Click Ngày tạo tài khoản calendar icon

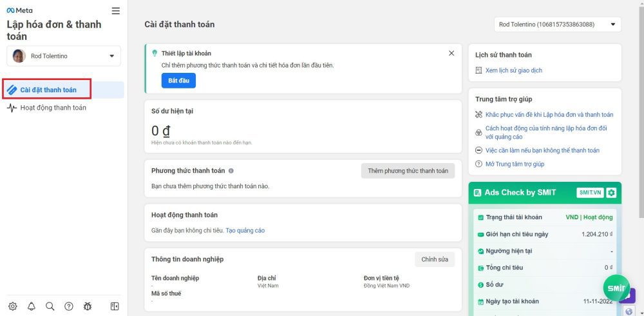[x=480, y=301]
